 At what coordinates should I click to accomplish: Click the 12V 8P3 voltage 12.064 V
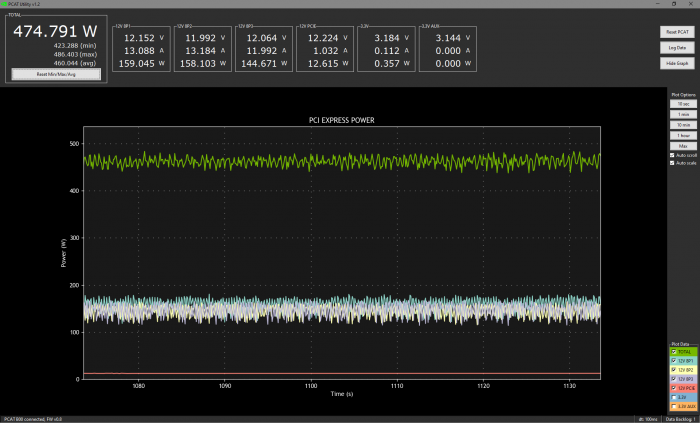(x=266, y=38)
